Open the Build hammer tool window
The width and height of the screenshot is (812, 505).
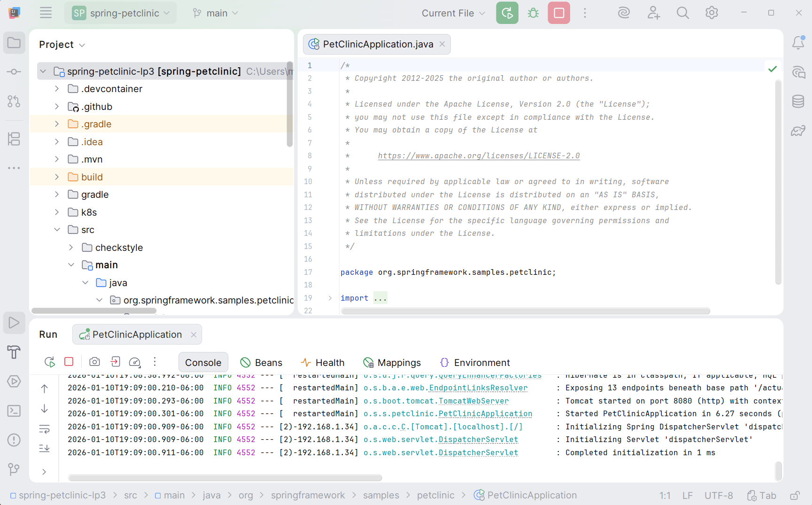pyautogui.click(x=14, y=352)
